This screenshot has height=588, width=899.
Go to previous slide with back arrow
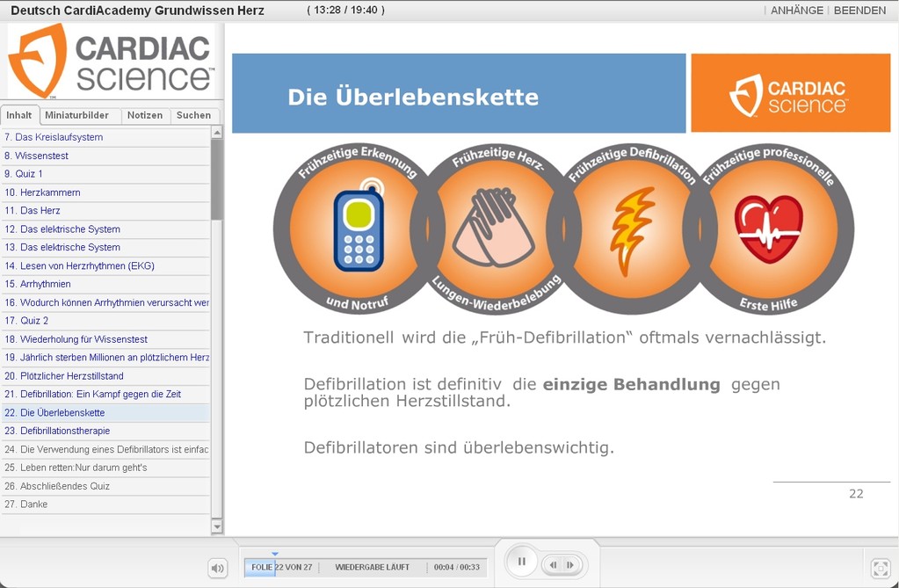pos(554,565)
